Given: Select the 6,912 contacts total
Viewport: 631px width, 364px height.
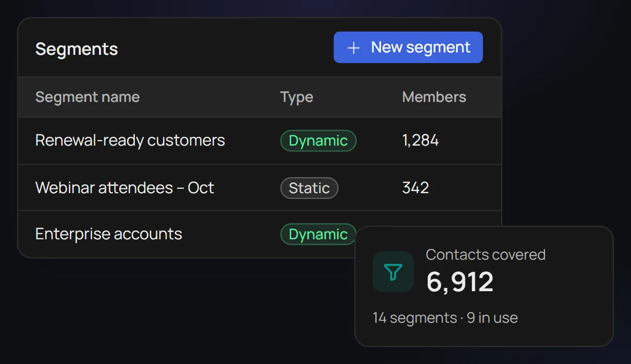Looking at the screenshot, I should point(460,281).
